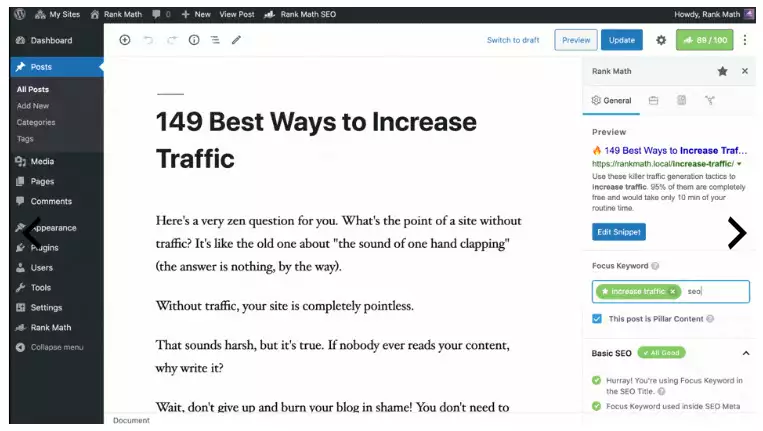Click the Update button

click(x=621, y=40)
